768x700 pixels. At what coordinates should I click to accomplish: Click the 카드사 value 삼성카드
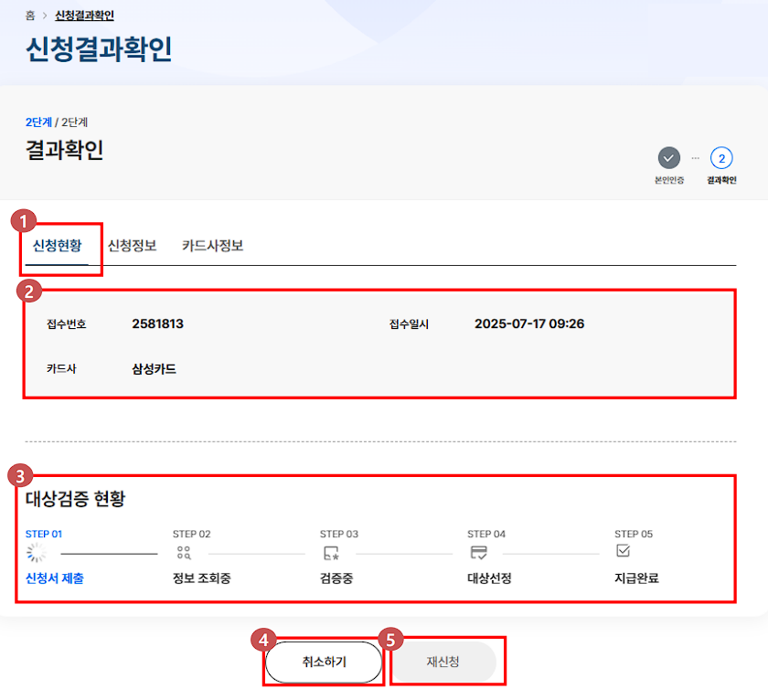tap(154, 368)
